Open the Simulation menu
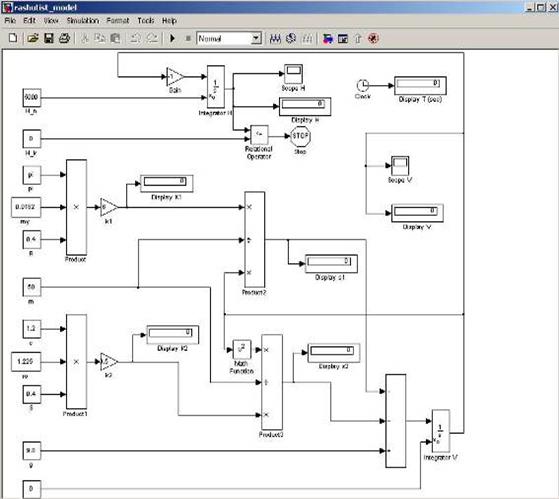This screenshot has height=499, width=559. pos(83,21)
